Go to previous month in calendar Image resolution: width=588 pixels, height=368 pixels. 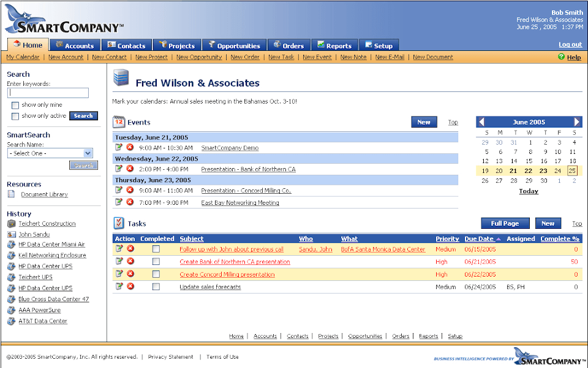pyautogui.click(x=481, y=121)
